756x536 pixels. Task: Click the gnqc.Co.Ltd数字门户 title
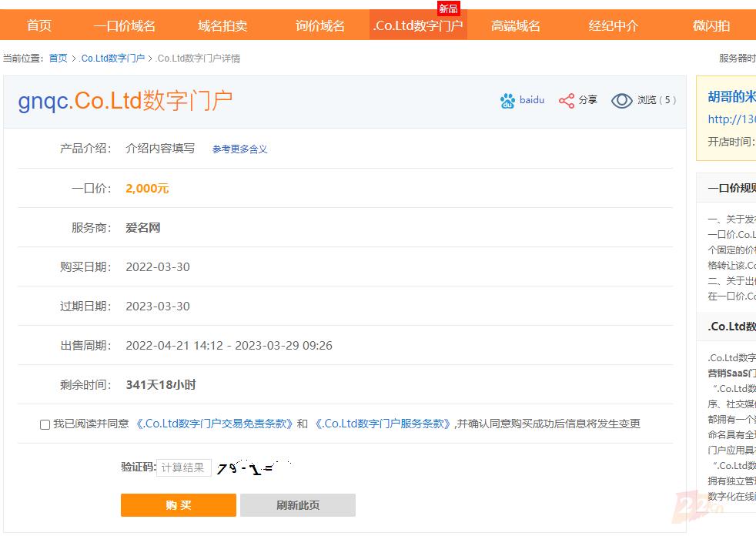tap(125, 101)
